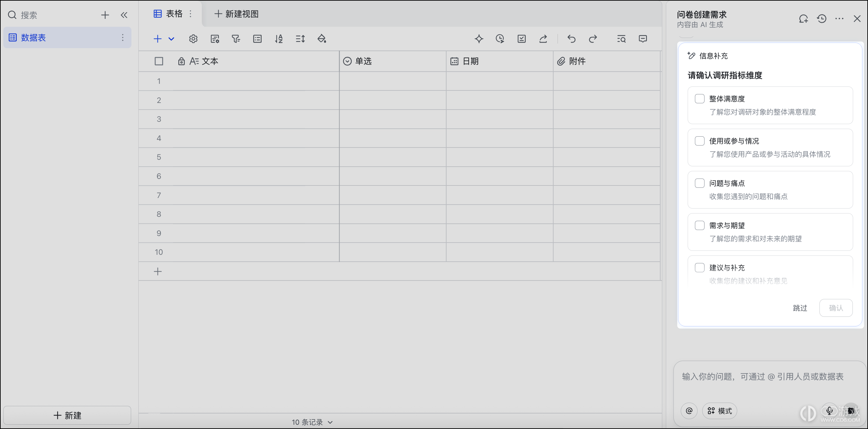This screenshot has height=429, width=868.
Task: Check the 问题与痛点 option
Action: (x=700, y=183)
